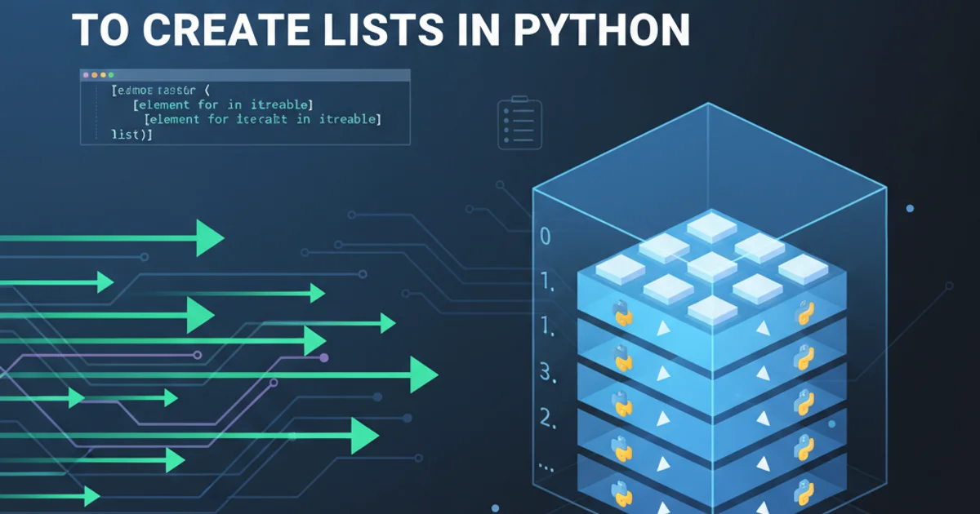Screen dimensions: 980x514
Task: Click the "[element for in itreable]" code line
Action: [224, 104]
